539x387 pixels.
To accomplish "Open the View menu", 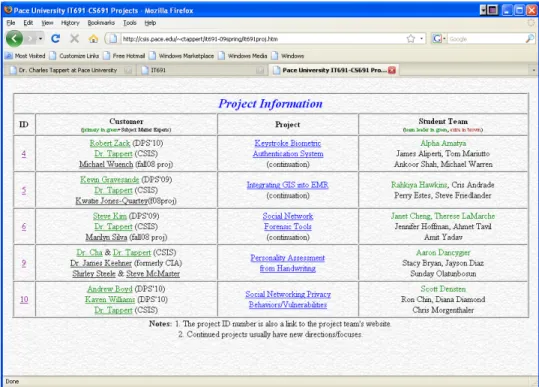I will (47, 23).
